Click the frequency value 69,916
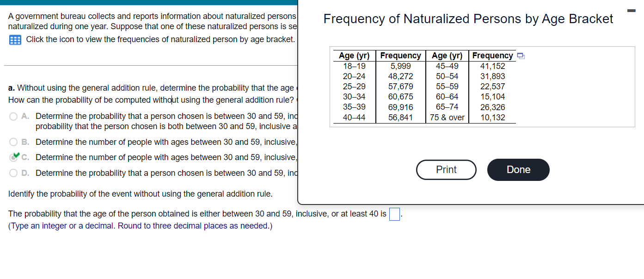The width and height of the screenshot is (644, 279). [400, 107]
